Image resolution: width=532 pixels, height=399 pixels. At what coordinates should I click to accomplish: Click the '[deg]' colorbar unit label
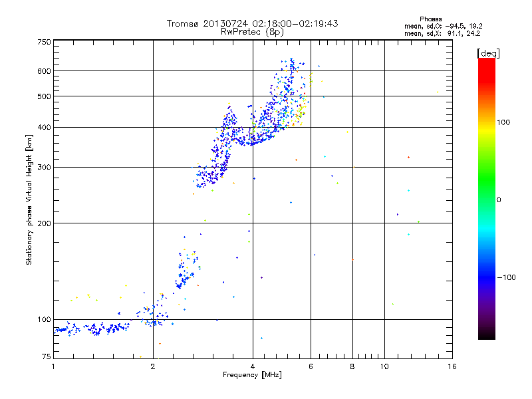[488, 53]
